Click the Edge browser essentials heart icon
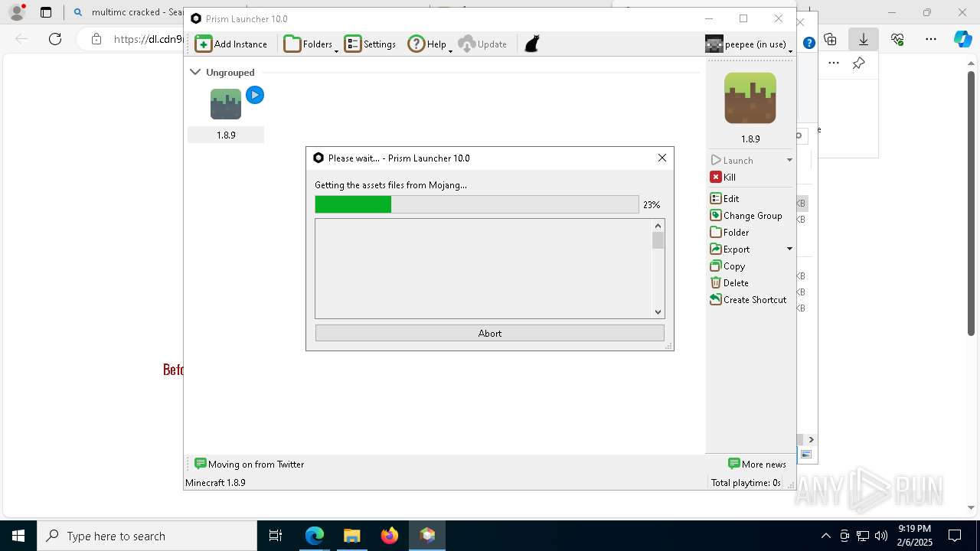Screen dimensions: 980x551 (897, 39)
